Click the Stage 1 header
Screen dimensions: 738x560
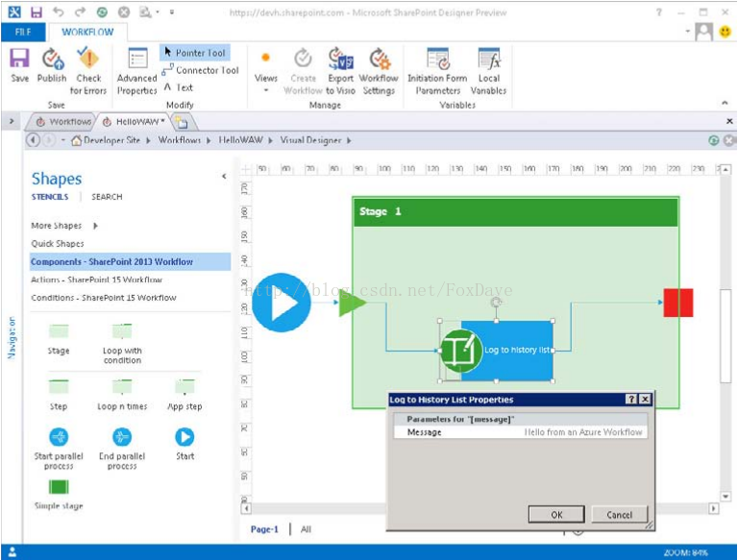pos(516,211)
